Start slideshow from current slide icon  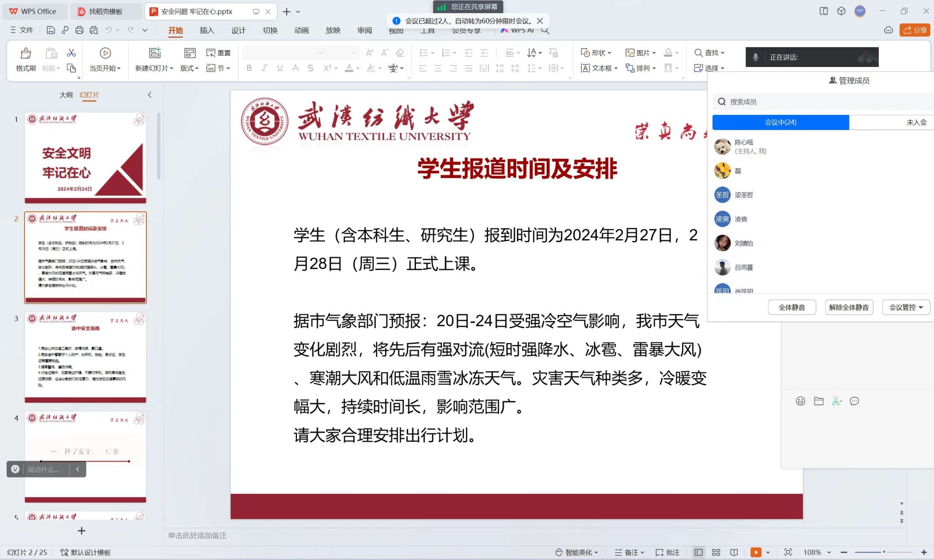(105, 53)
